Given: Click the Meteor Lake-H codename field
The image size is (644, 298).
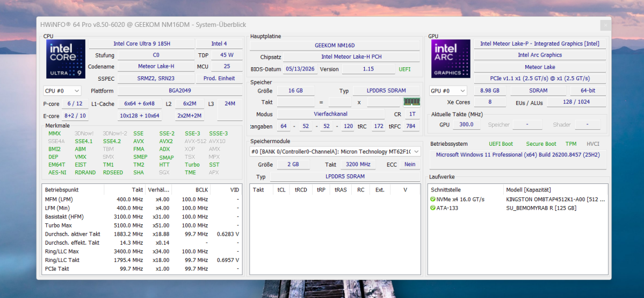Looking at the screenshot, I should tap(156, 67).
